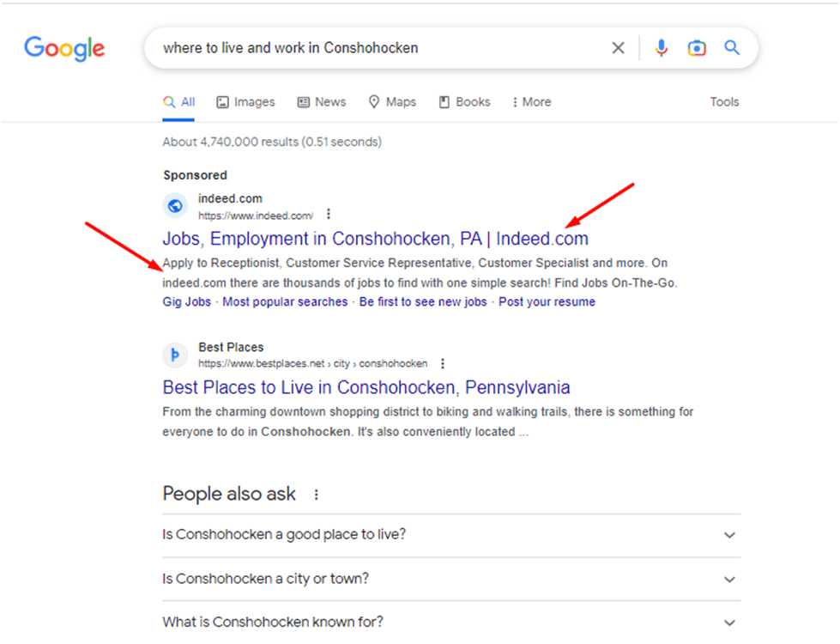Viewport: 840px width, 644px height.
Task: Open Tools for search filtering
Action: click(x=724, y=102)
